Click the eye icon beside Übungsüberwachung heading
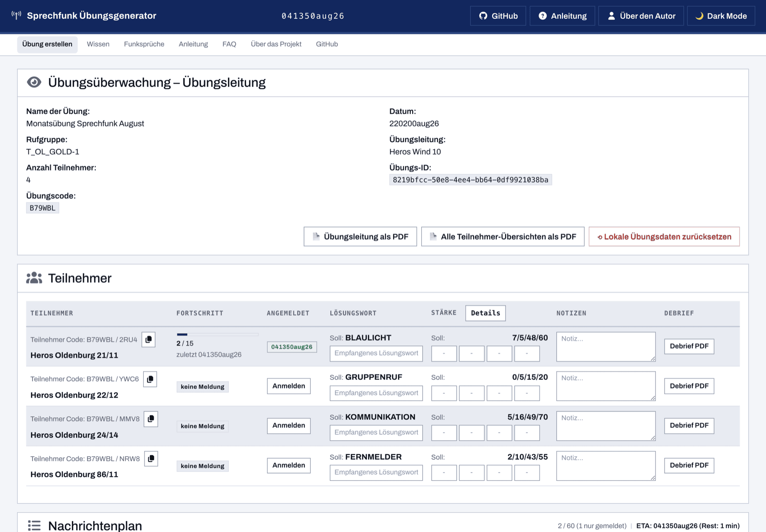The width and height of the screenshot is (766, 532). pyautogui.click(x=34, y=82)
